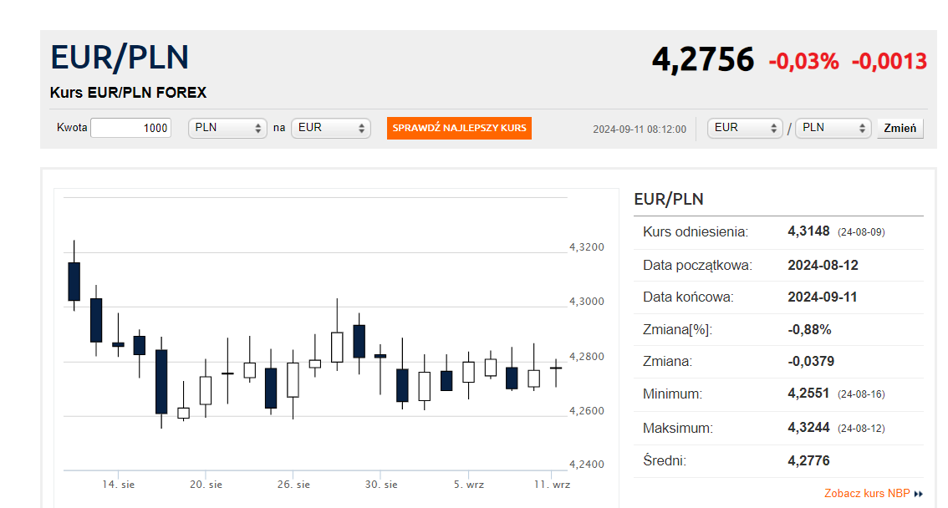Viewport: 948px width, 508px height.
Task: Select the rightmost candlestick above 11. wrz
Action: pos(556,368)
